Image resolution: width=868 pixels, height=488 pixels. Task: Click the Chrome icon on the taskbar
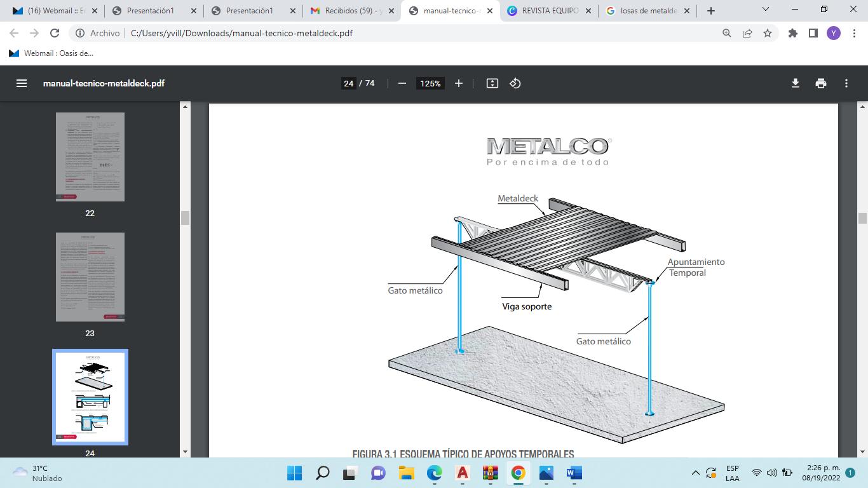click(x=518, y=473)
